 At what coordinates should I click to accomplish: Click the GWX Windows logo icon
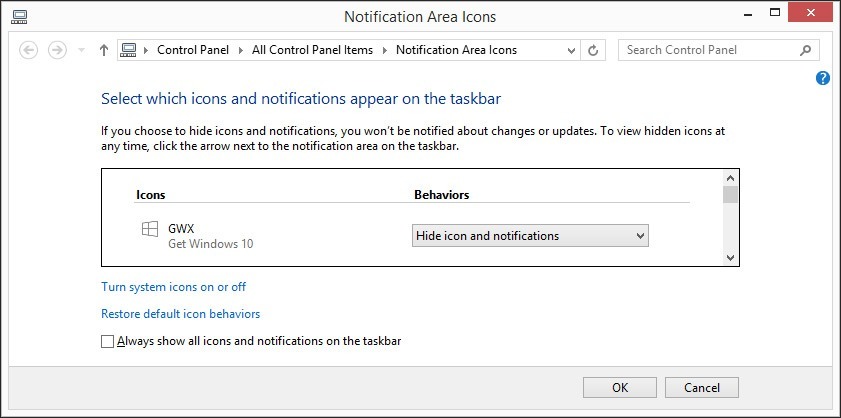[x=150, y=229]
